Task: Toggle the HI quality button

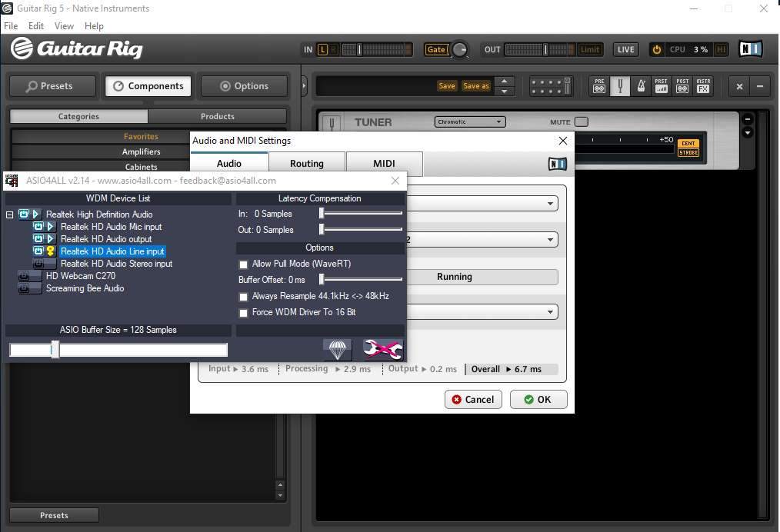Action: coord(720,50)
